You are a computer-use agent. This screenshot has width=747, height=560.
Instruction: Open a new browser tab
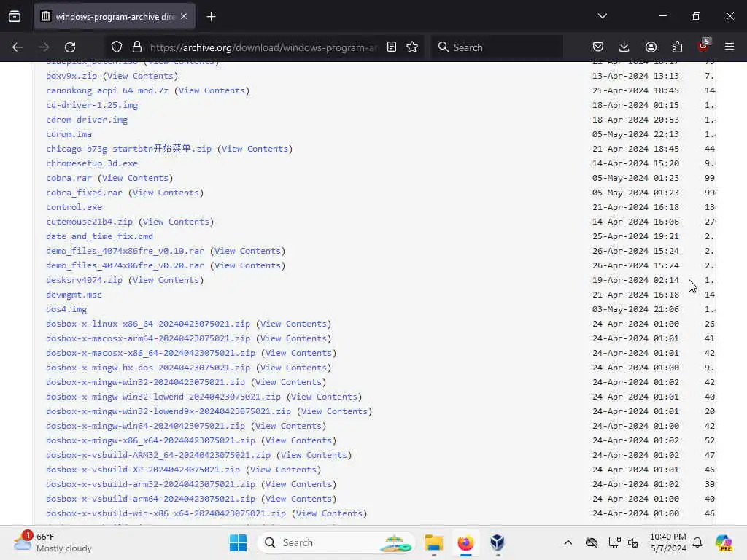tap(211, 17)
